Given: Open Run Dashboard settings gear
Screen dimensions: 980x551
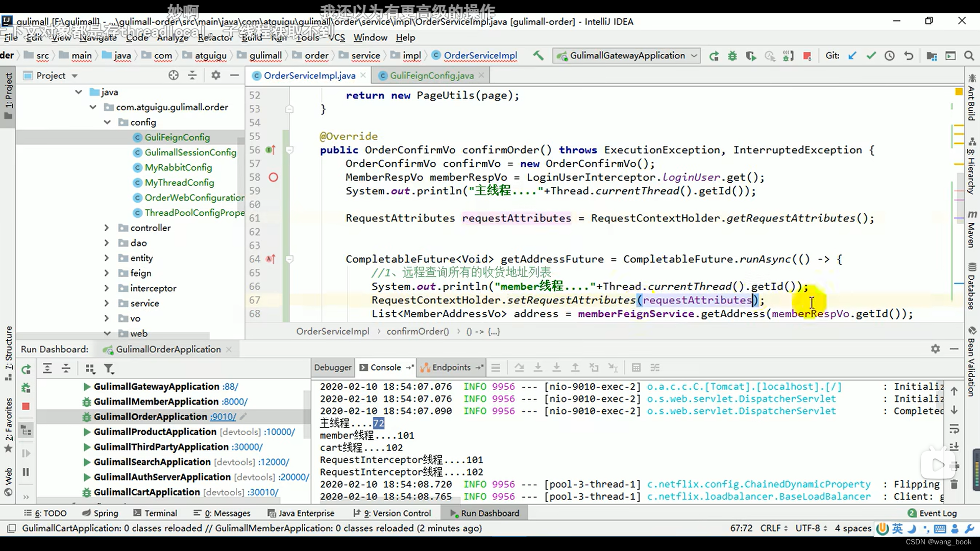Looking at the screenshot, I should click(x=935, y=349).
